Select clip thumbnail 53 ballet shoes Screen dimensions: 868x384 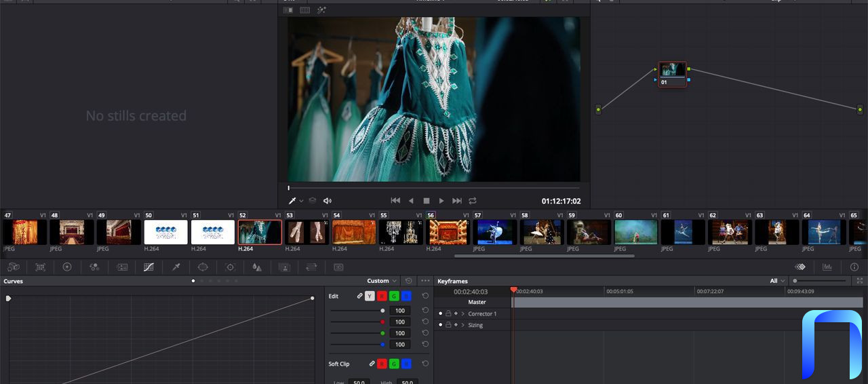307,232
